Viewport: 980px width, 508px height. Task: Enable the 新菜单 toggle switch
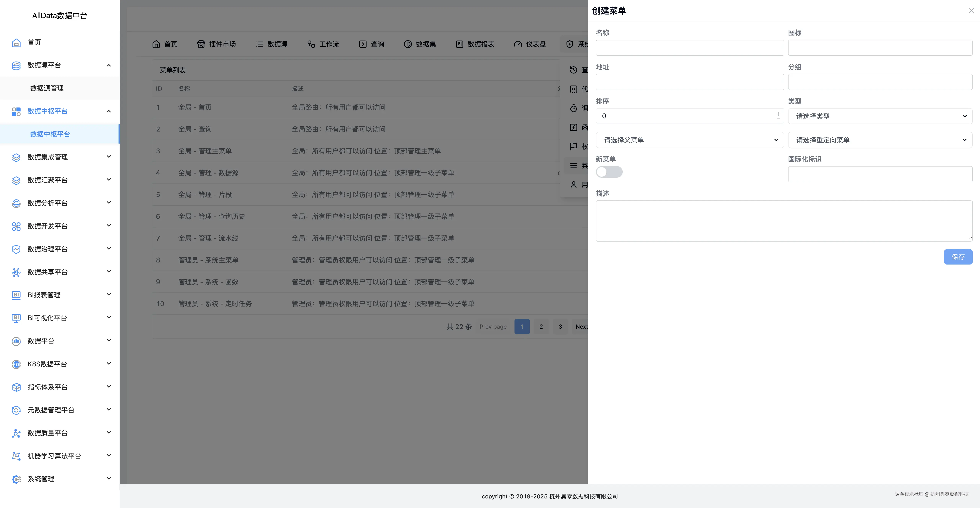pos(609,172)
